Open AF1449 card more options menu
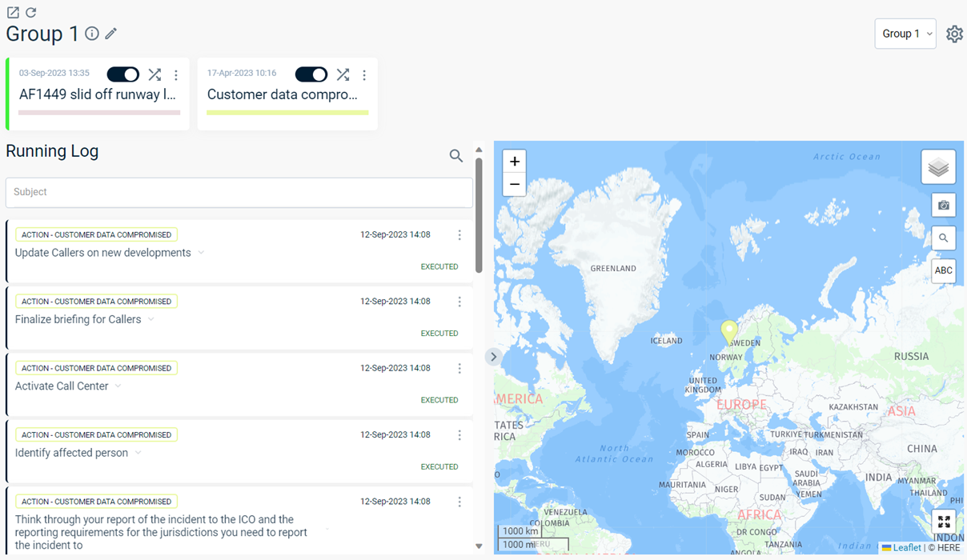Screen dimensions: 967x560 point(176,75)
